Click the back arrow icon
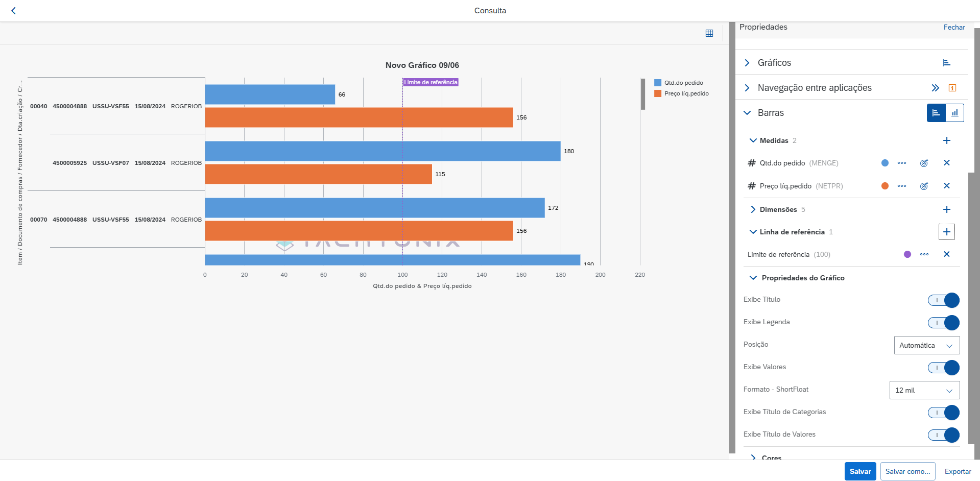 point(14,11)
